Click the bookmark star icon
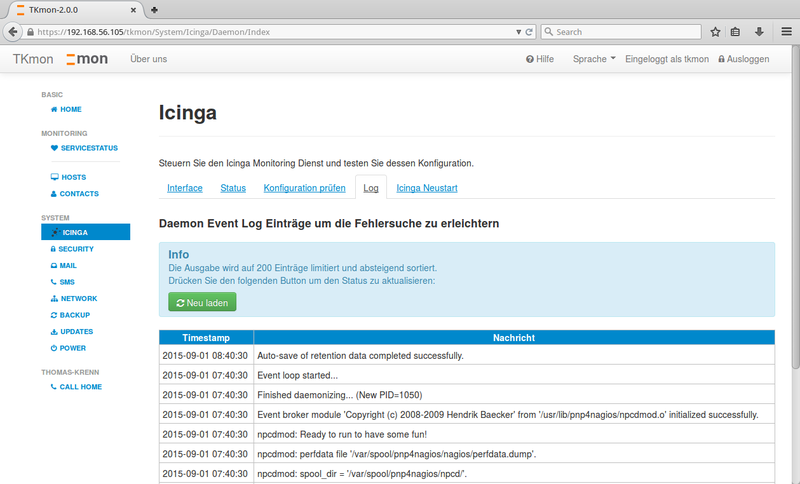The height and width of the screenshot is (484, 800). pos(715,32)
